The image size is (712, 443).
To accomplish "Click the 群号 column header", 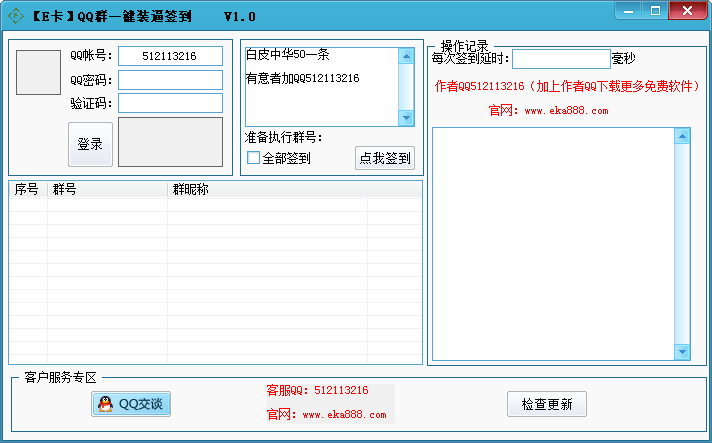I will pyautogui.click(x=107, y=189).
